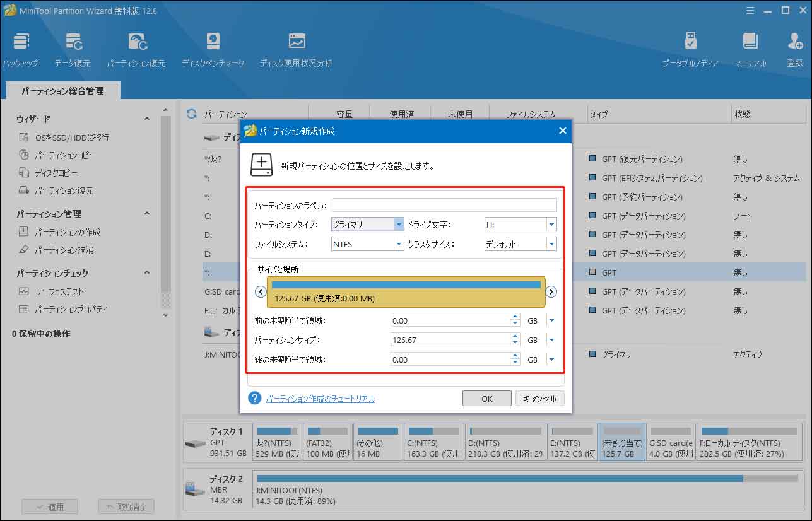Click the blue partition size bar
Screen dimensions: 812x521
point(406,285)
